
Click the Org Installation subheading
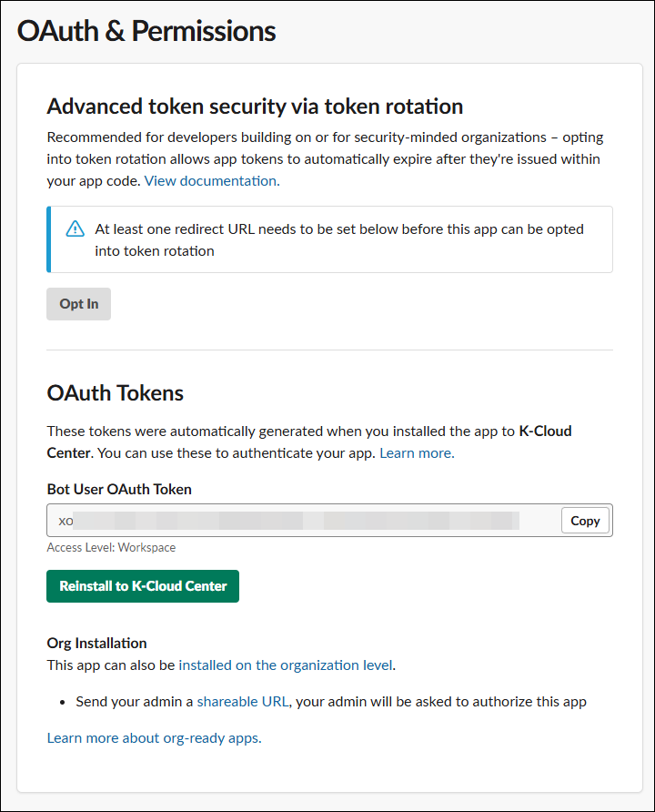click(96, 643)
